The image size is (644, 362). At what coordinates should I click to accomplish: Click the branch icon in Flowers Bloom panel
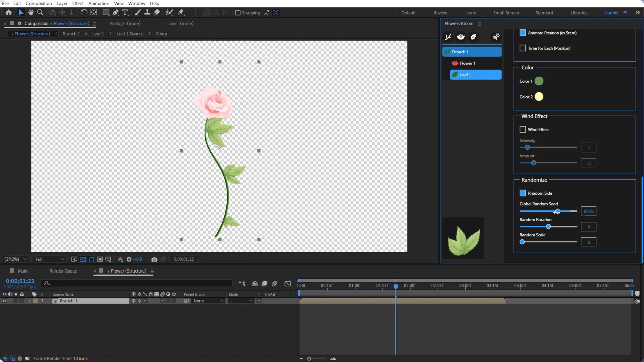click(448, 37)
